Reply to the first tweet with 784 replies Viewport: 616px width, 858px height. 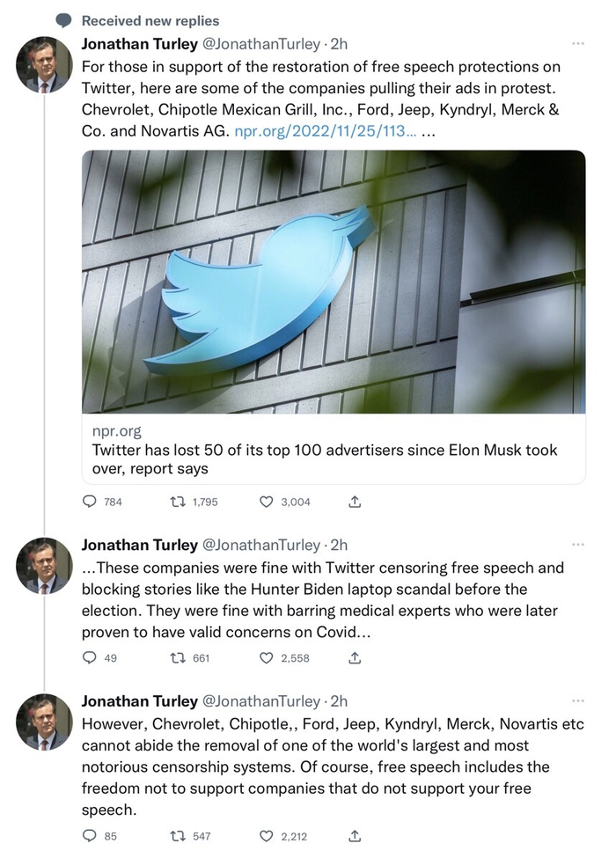click(89, 502)
